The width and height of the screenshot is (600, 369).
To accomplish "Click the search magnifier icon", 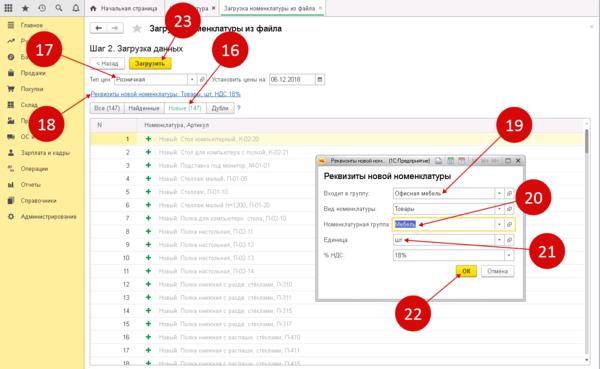I will coord(59,8).
